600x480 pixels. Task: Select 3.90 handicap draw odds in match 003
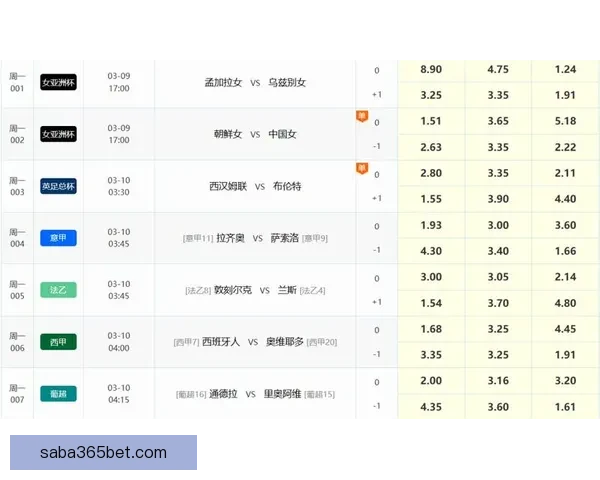(x=498, y=199)
